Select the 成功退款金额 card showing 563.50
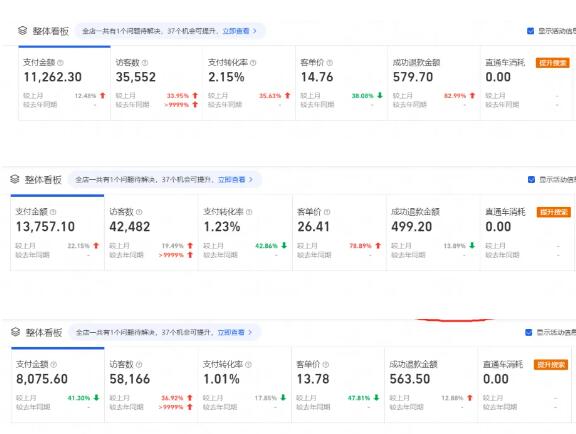The image size is (576, 434). (x=431, y=385)
